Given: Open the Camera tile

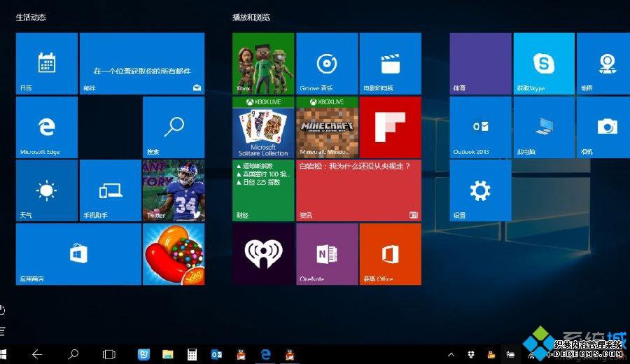Looking at the screenshot, I should (x=603, y=127).
